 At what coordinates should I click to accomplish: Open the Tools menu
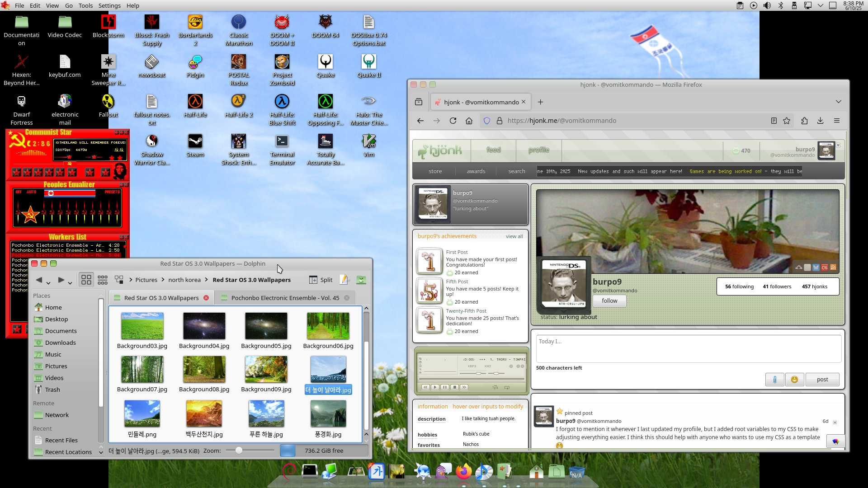[x=85, y=5]
